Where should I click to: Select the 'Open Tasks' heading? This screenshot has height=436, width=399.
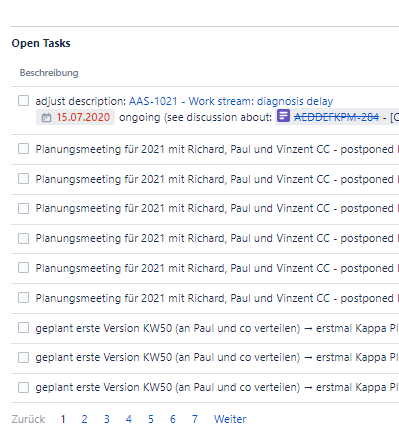(41, 43)
